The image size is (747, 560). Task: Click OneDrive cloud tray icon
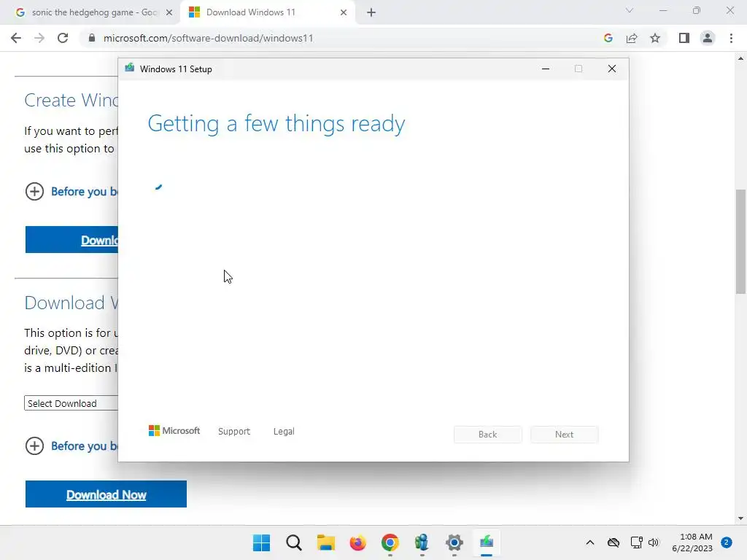click(614, 542)
